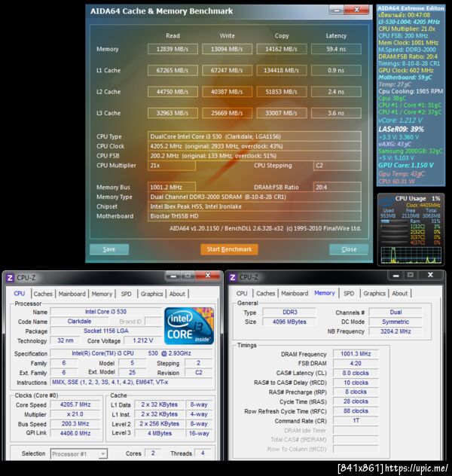Click the Memory Bus field 1001.2 MHz
The height and width of the screenshot is (476, 452).
(172, 188)
